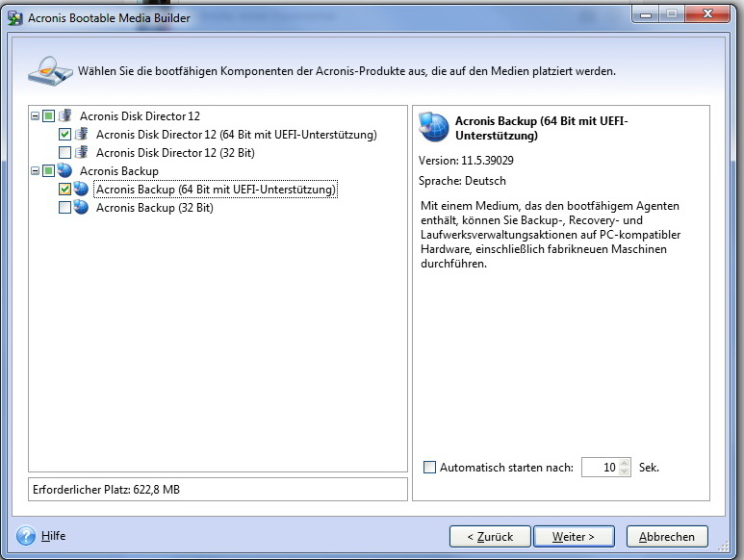Click the blue Hilfe question mark icon
Screen dimensions: 744x560
coord(26,536)
